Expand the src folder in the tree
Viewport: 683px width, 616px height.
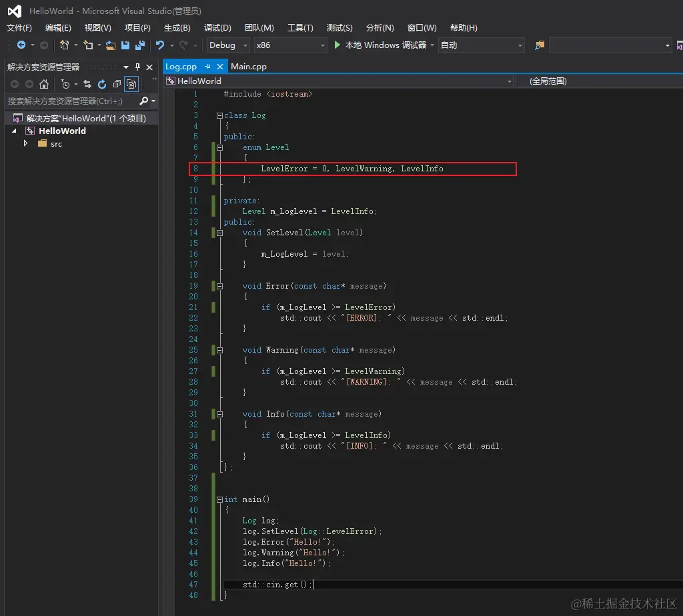pyautogui.click(x=26, y=143)
